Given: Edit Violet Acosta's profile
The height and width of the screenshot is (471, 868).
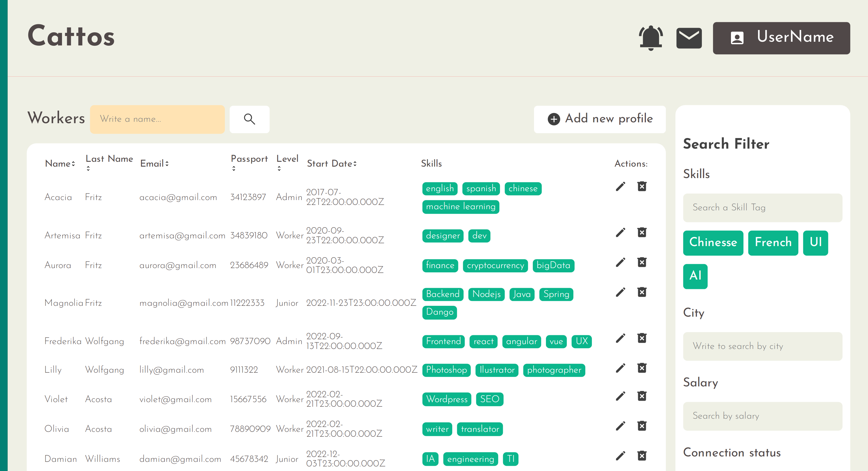Looking at the screenshot, I should (620, 396).
